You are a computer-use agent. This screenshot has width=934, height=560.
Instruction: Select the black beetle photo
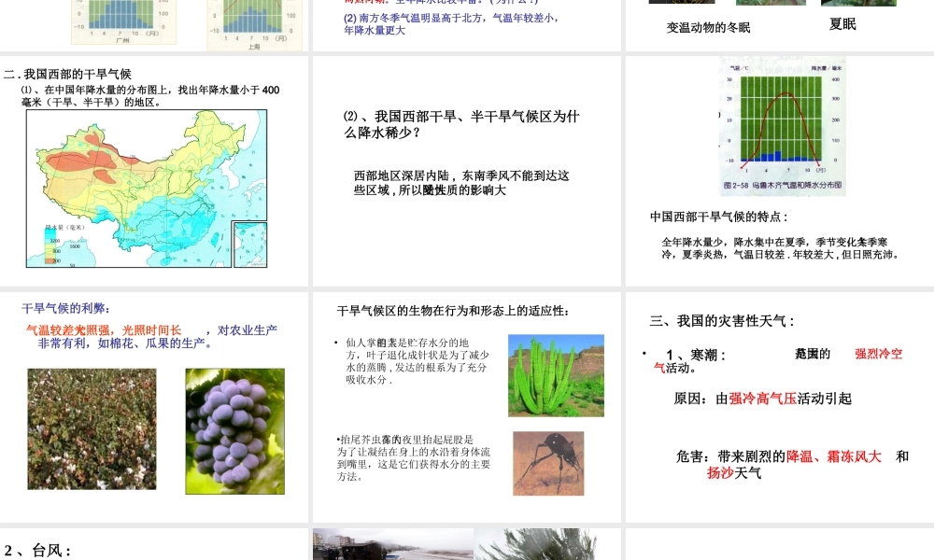(548, 464)
